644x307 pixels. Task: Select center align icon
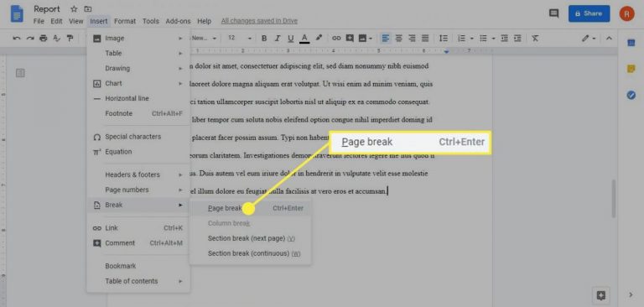398,39
